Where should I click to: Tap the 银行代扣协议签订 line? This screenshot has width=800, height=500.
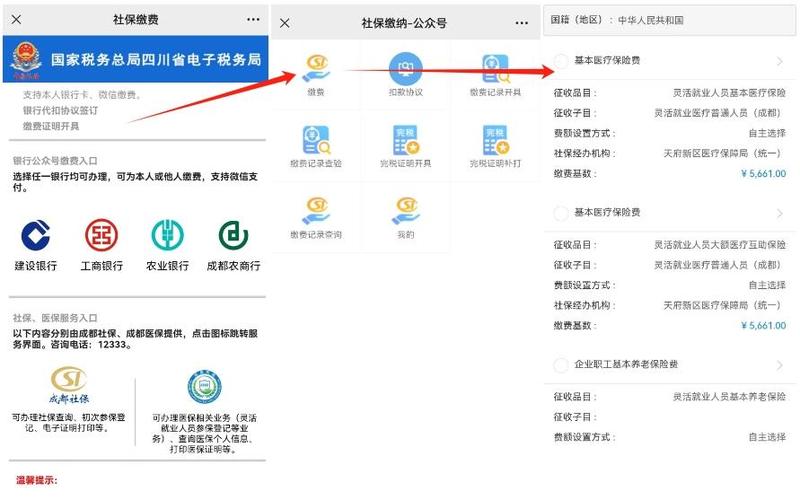click(x=60, y=110)
